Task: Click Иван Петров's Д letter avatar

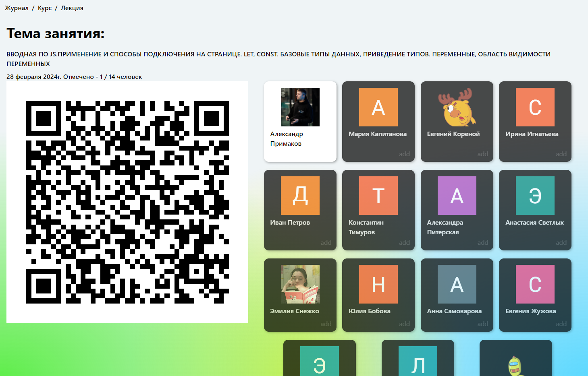Action: tap(300, 196)
